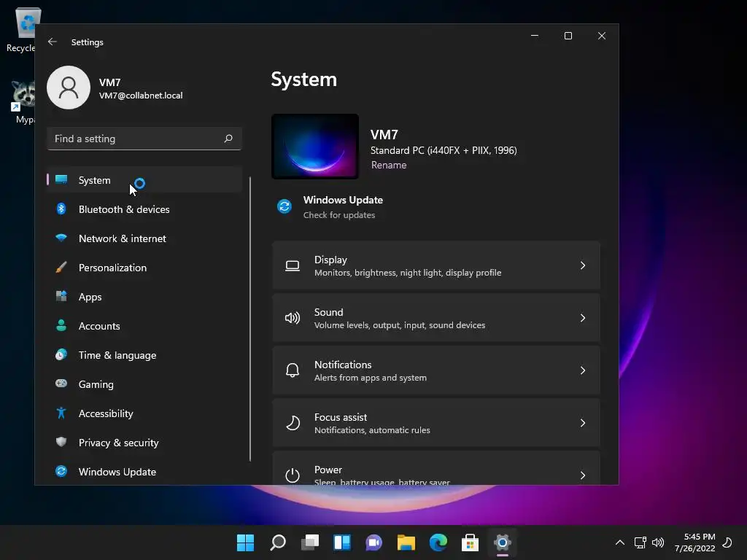Click the sidebar vertical scrollbar
Viewport: 747px width, 560px height.
[x=250, y=319]
